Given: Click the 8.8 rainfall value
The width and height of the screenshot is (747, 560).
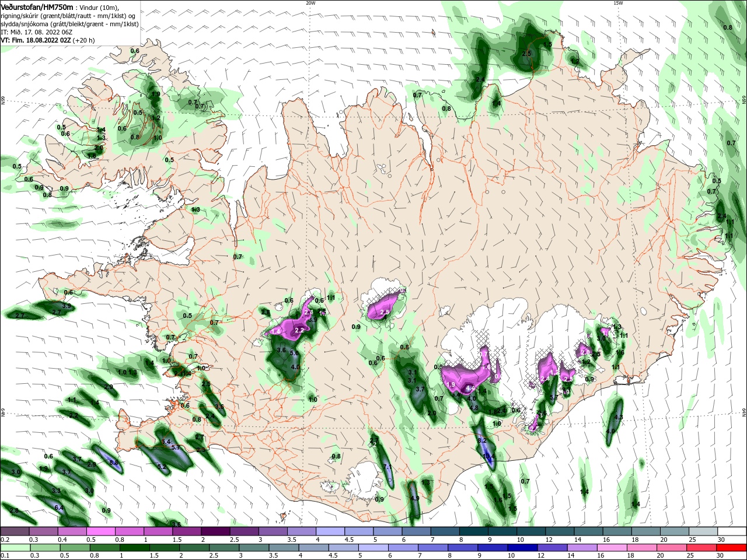Looking at the screenshot, I should 114,463.
